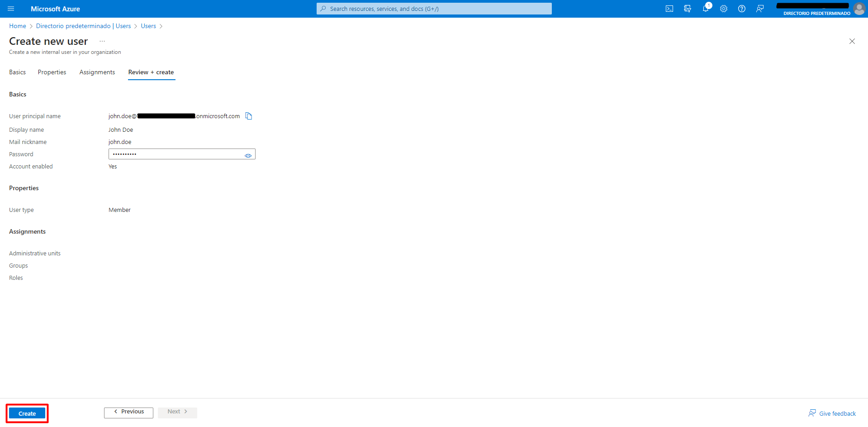Image resolution: width=868 pixels, height=427 pixels.
Task: Open the notifications bell
Action: click(706, 9)
